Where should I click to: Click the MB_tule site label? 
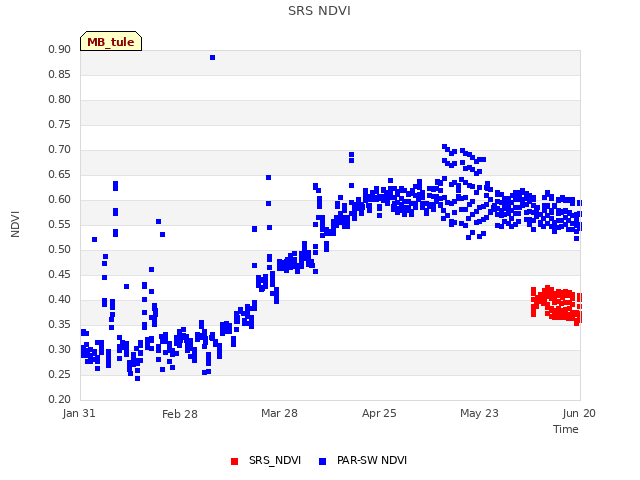(x=111, y=41)
